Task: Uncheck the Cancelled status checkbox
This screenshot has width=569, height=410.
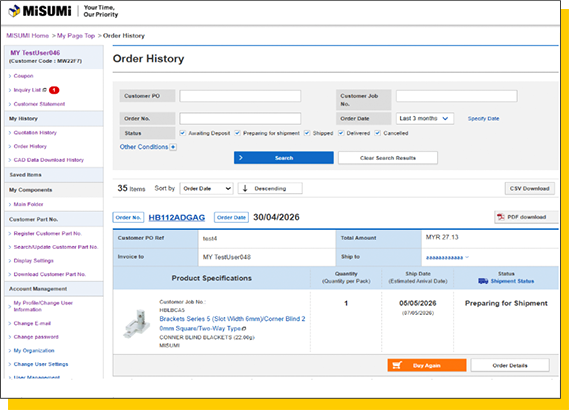Action: pos(377,133)
